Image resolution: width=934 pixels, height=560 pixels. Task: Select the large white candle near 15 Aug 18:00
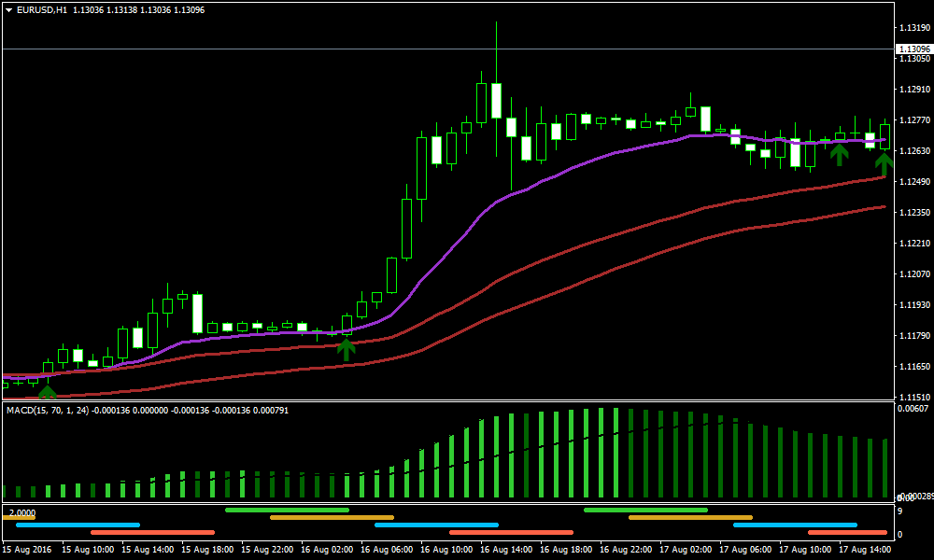(x=197, y=314)
